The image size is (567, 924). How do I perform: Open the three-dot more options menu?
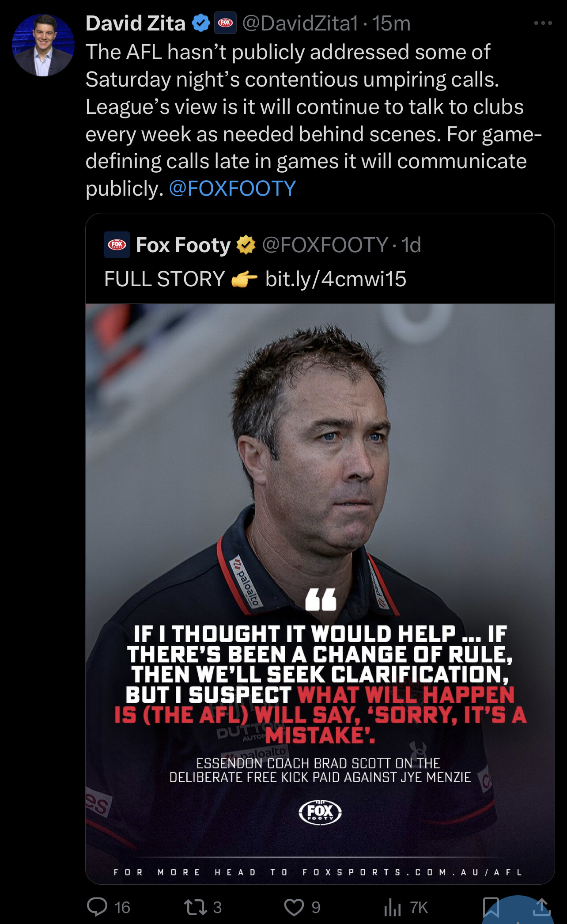pos(543,23)
